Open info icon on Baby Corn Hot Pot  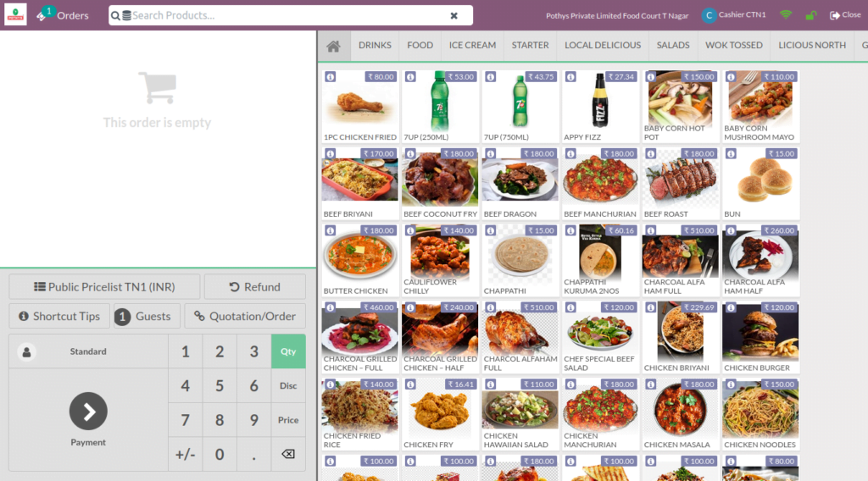(x=651, y=77)
